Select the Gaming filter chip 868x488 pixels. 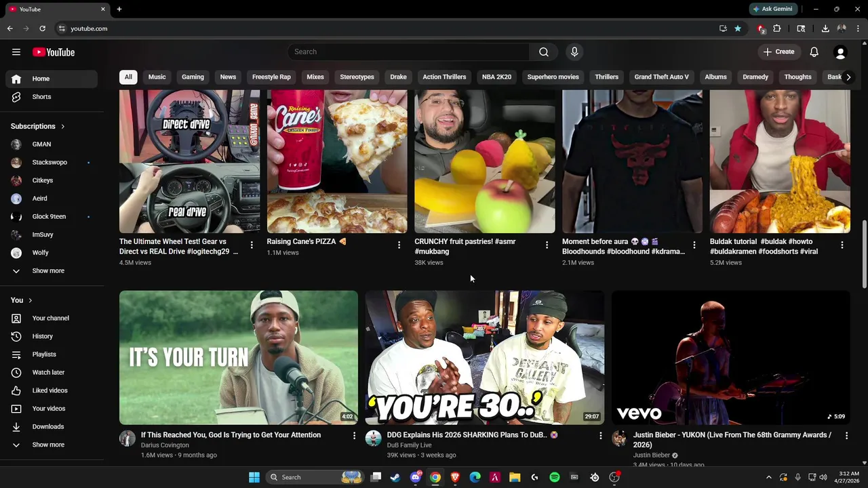(x=193, y=77)
